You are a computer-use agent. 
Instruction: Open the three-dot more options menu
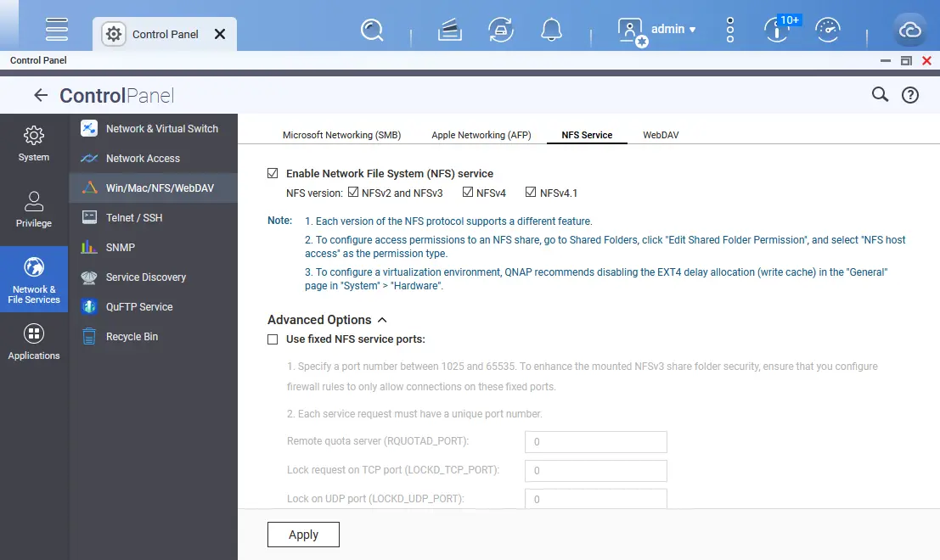(729, 30)
